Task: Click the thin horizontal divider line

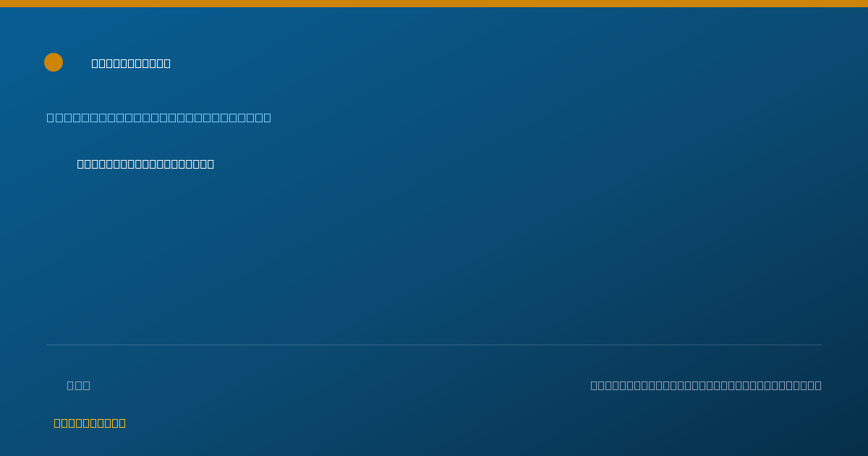Action: [x=434, y=345]
